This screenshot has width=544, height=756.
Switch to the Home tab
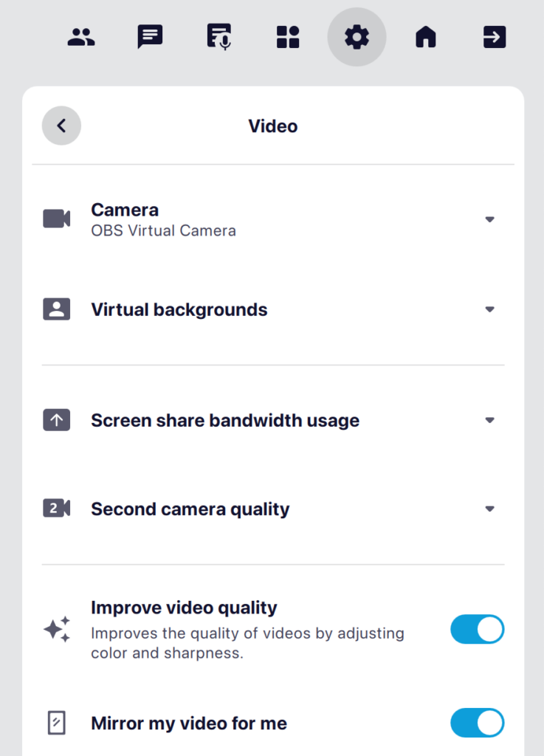pos(425,37)
